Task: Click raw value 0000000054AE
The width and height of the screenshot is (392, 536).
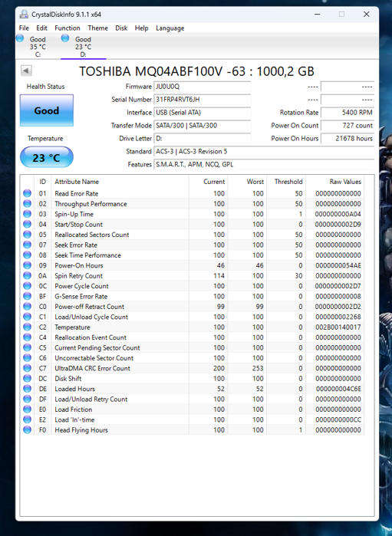Action: (338, 265)
